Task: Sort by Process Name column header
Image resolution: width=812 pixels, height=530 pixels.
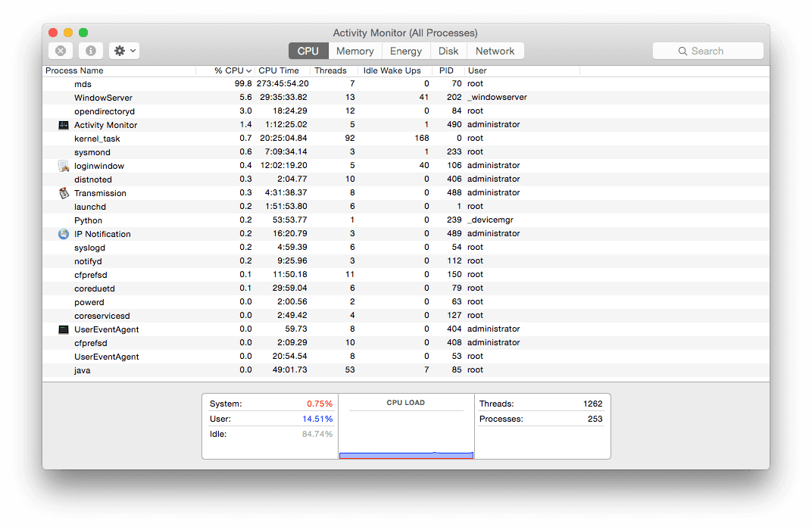Action: tap(119, 70)
